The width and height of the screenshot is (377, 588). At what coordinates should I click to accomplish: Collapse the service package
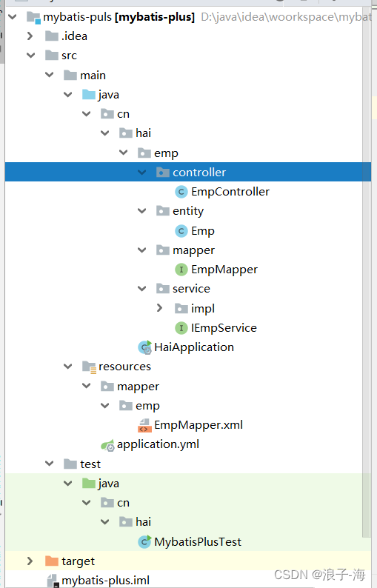pyautogui.click(x=141, y=288)
